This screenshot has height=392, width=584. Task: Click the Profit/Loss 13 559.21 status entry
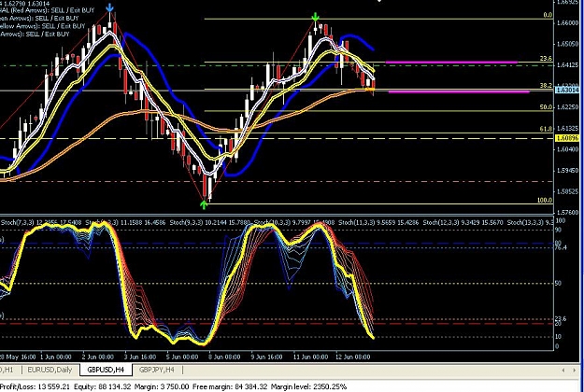click(x=34, y=386)
